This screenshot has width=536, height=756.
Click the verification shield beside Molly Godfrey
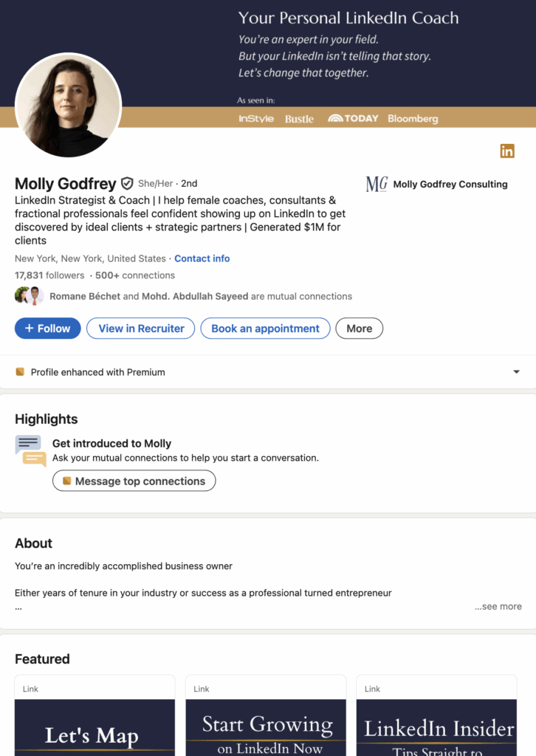coord(127,184)
